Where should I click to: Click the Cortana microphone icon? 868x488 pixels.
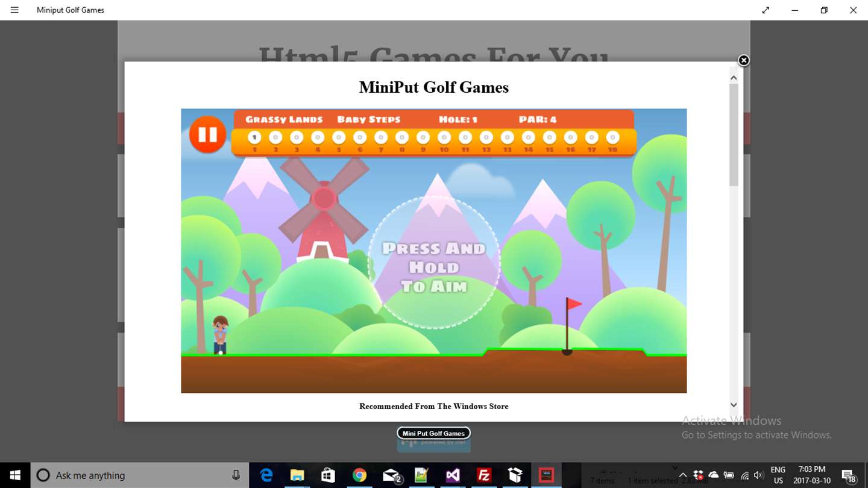tap(236, 475)
